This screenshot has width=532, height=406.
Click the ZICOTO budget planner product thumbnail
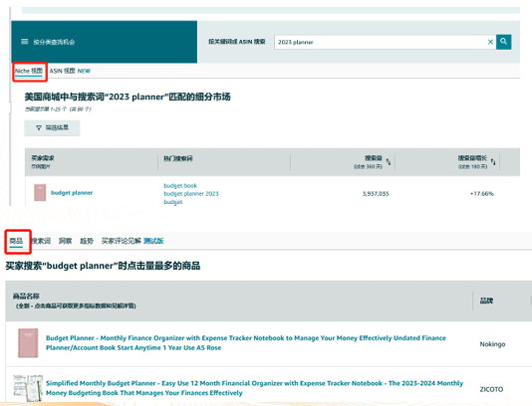click(28, 388)
